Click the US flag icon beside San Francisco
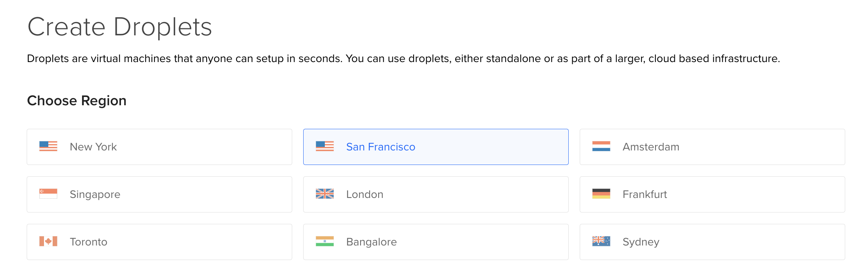This screenshot has width=868, height=271. coord(325,146)
